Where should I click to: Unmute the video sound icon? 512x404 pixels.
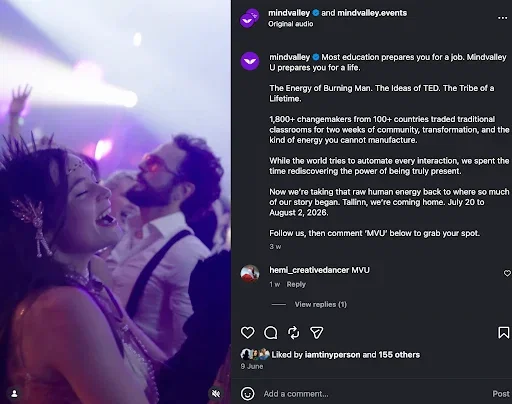coord(216,394)
